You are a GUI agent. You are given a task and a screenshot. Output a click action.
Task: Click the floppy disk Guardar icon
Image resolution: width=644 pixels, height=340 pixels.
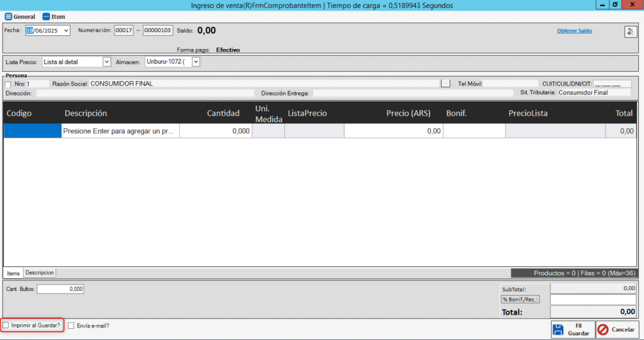pyautogui.click(x=558, y=330)
